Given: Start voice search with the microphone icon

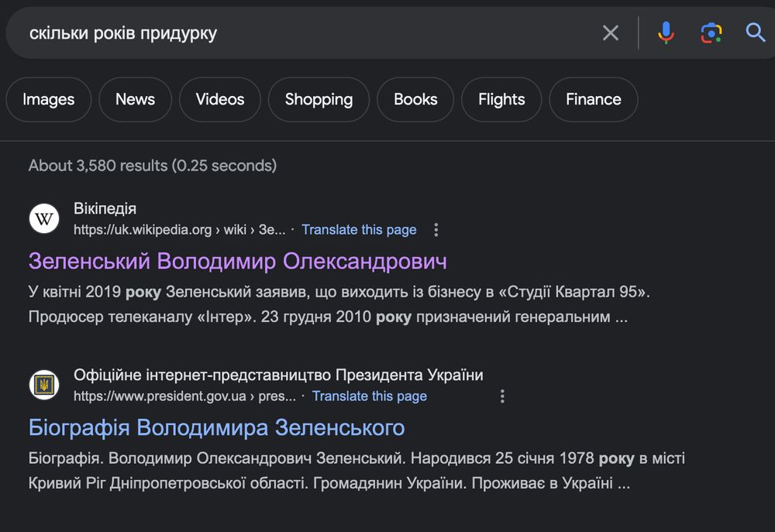Looking at the screenshot, I should coord(666,33).
